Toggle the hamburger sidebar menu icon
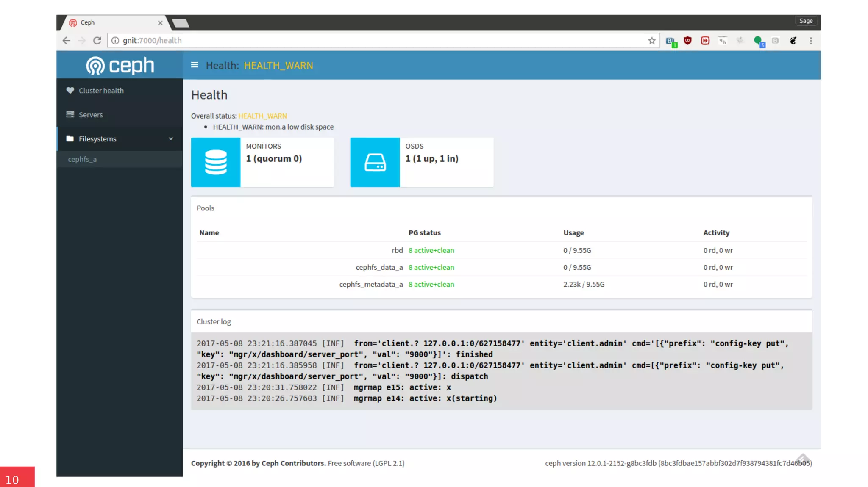 pyautogui.click(x=195, y=65)
